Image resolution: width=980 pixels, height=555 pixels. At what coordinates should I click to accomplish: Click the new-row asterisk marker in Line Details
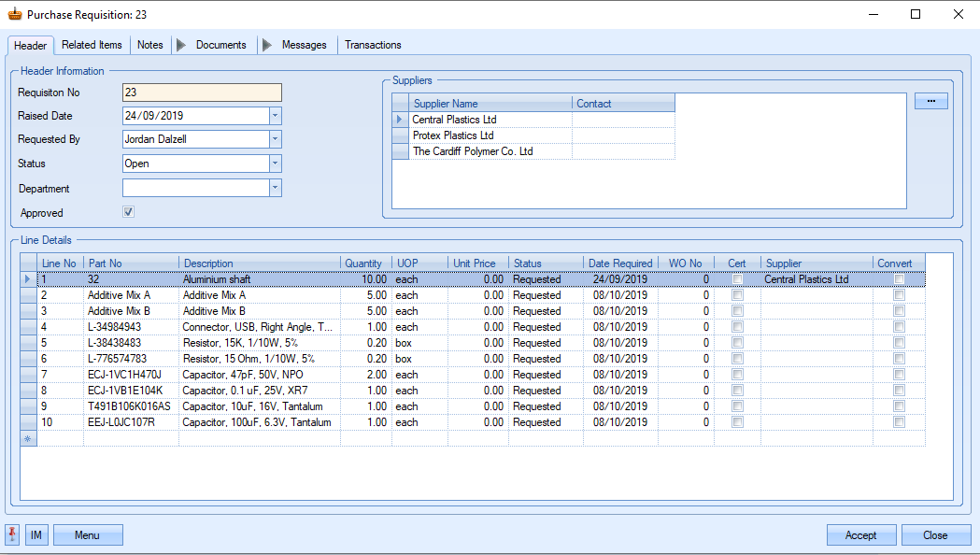pyautogui.click(x=28, y=438)
